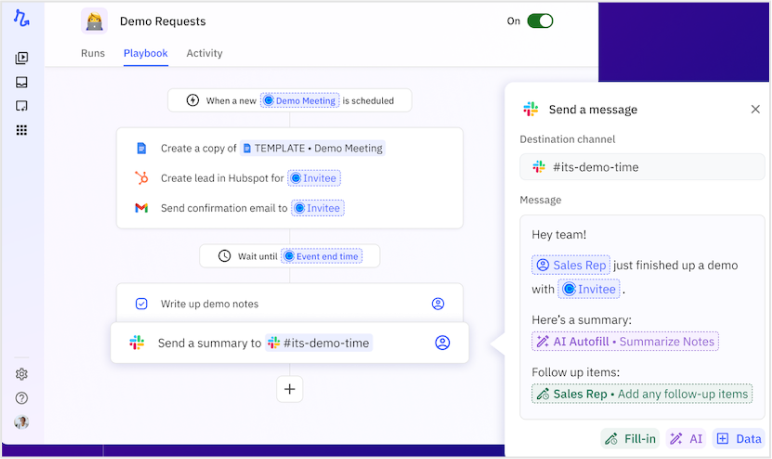Click the assignee icon on Write up demo notes
This screenshot has width=772, height=459.
(x=437, y=303)
